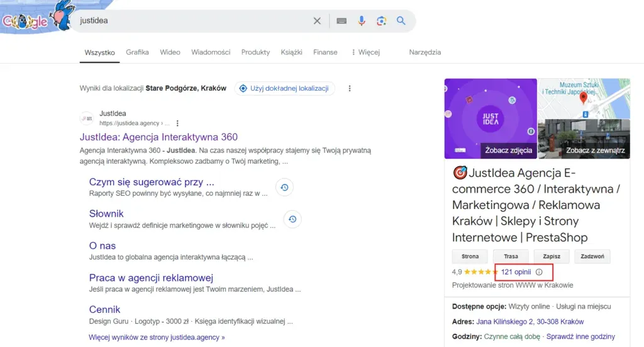Click the target emoji before JustIdea title
644x347 pixels.
pyautogui.click(x=460, y=173)
